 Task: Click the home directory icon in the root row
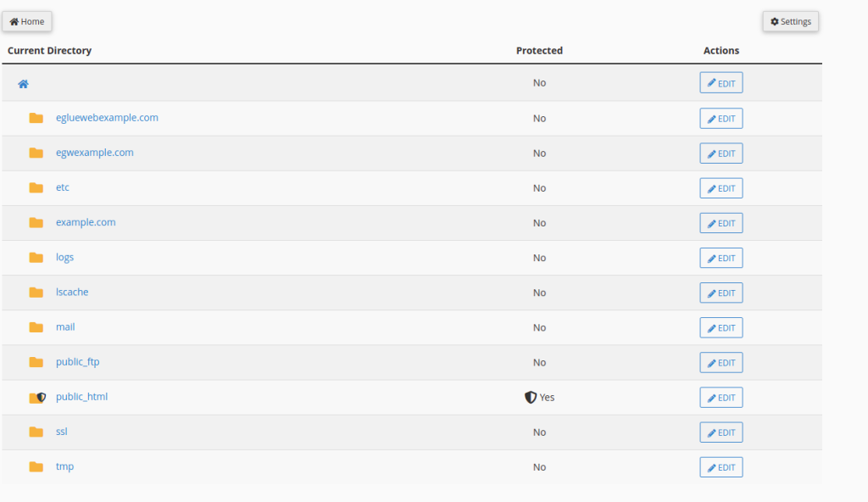point(24,83)
